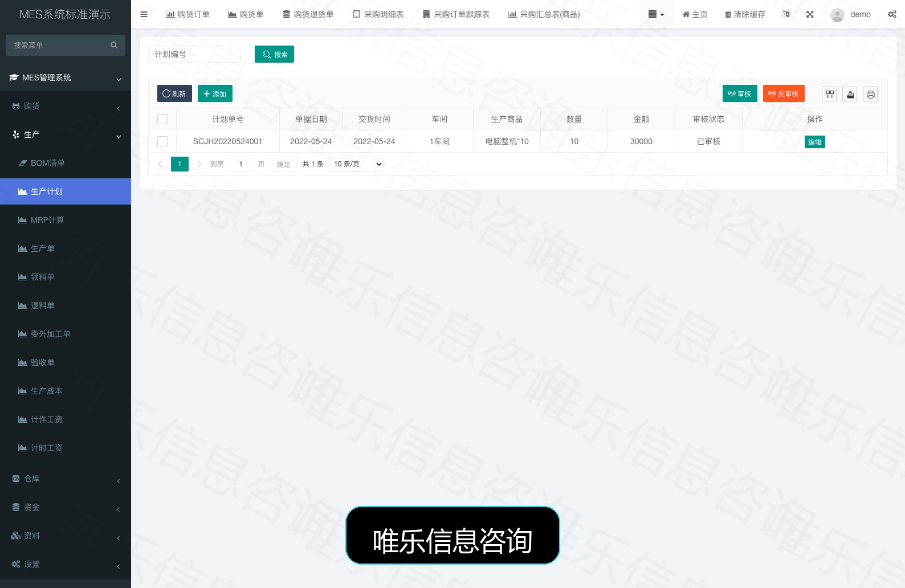Open the 购货退货单 toolbar shortcut
The image size is (905, 588).
pos(308,14)
